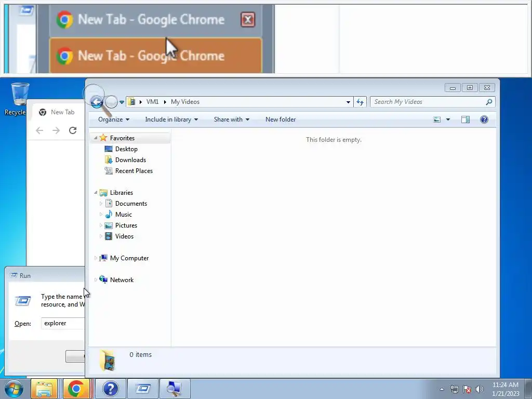Refresh the My Videos folder
Screen dimensions: 532x399
pyautogui.click(x=360, y=102)
